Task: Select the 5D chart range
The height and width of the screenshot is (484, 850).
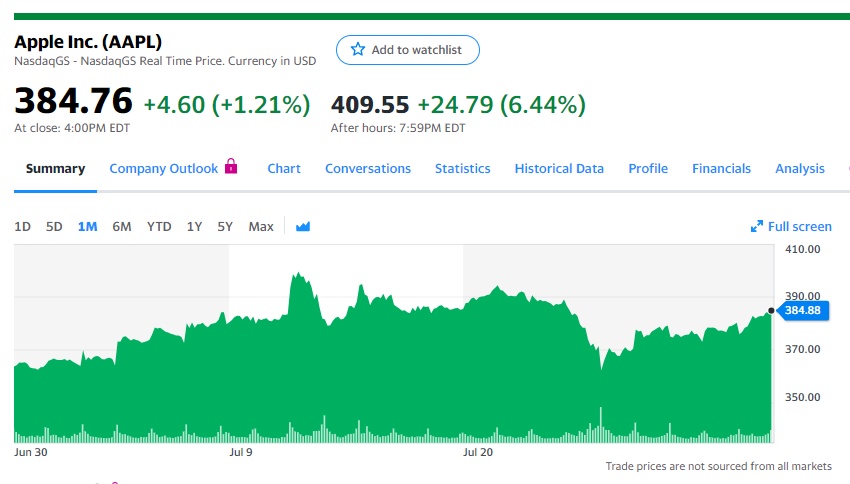Action: 54,227
